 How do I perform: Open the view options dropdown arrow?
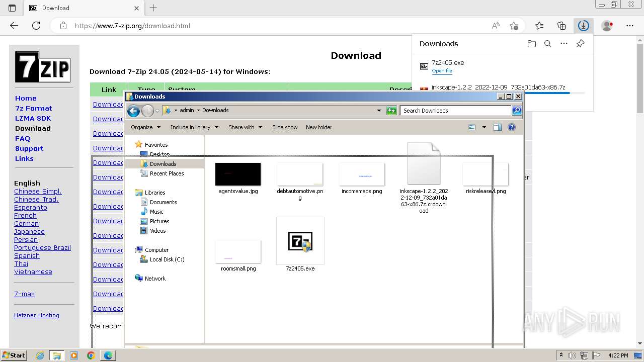[x=484, y=127]
